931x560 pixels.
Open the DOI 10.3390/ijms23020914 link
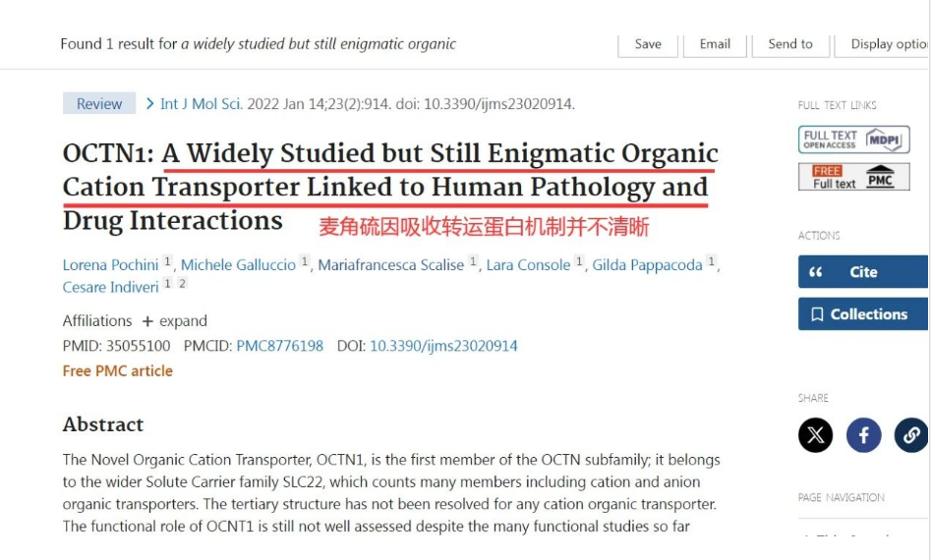[443, 346]
